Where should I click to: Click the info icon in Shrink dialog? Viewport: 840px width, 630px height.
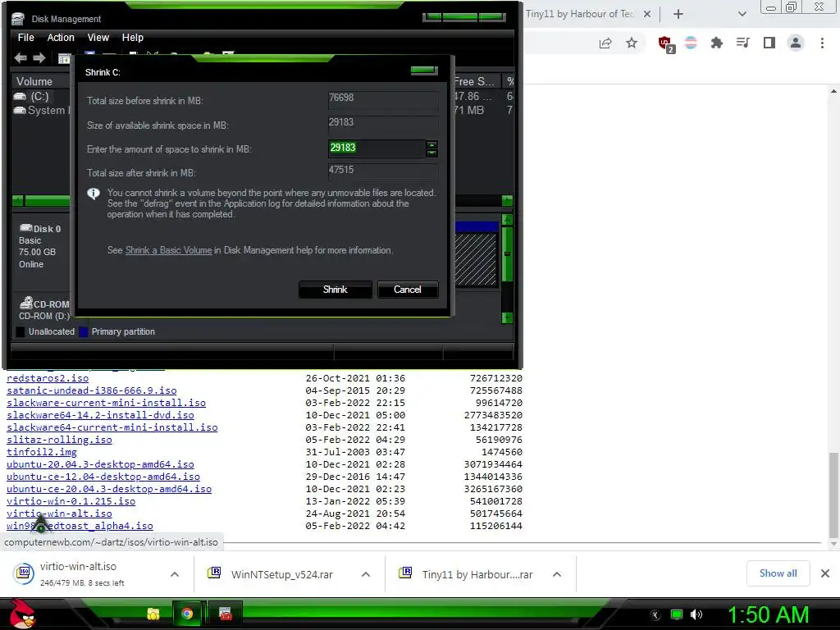(x=94, y=194)
